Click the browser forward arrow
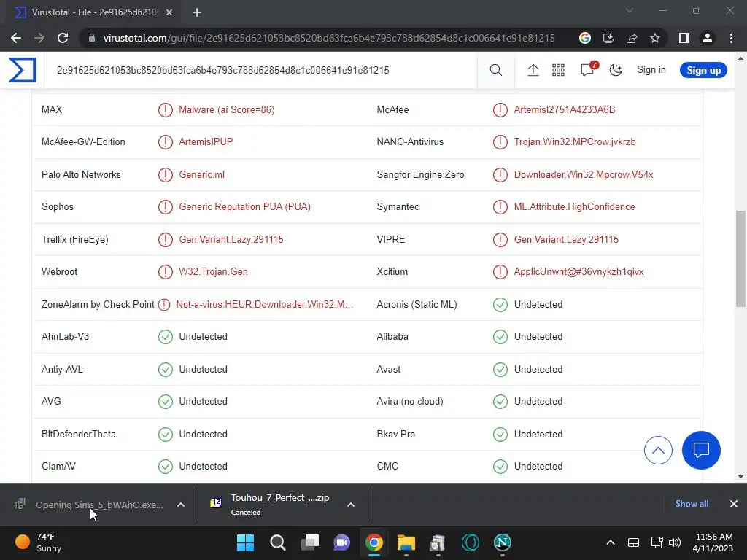747x560 pixels. click(x=39, y=38)
